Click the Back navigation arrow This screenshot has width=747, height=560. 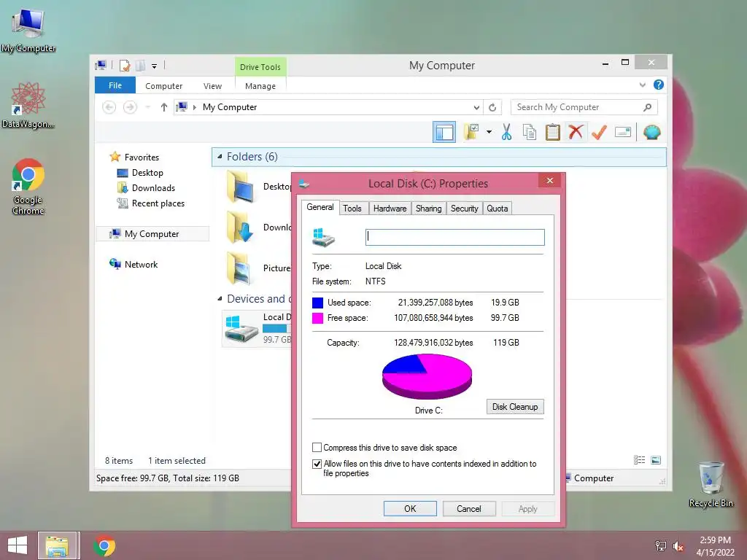click(109, 107)
